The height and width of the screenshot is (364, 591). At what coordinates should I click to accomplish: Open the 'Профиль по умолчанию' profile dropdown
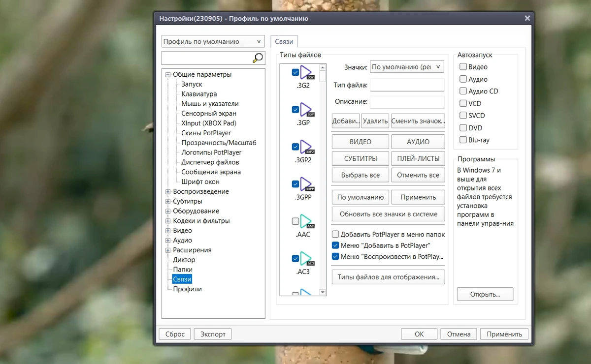coord(213,42)
